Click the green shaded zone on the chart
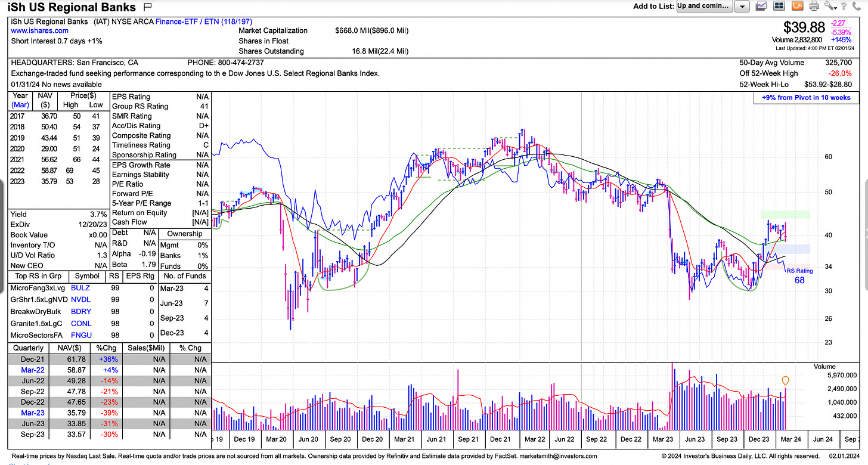868x465 pixels. [785, 215]
